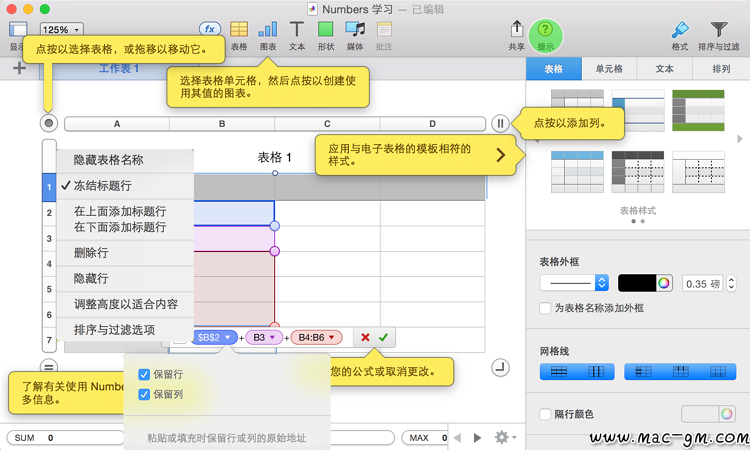Choose 在上面添加标题行 menu item
Viewport: 750px width, 450px height.
[125, 211]
